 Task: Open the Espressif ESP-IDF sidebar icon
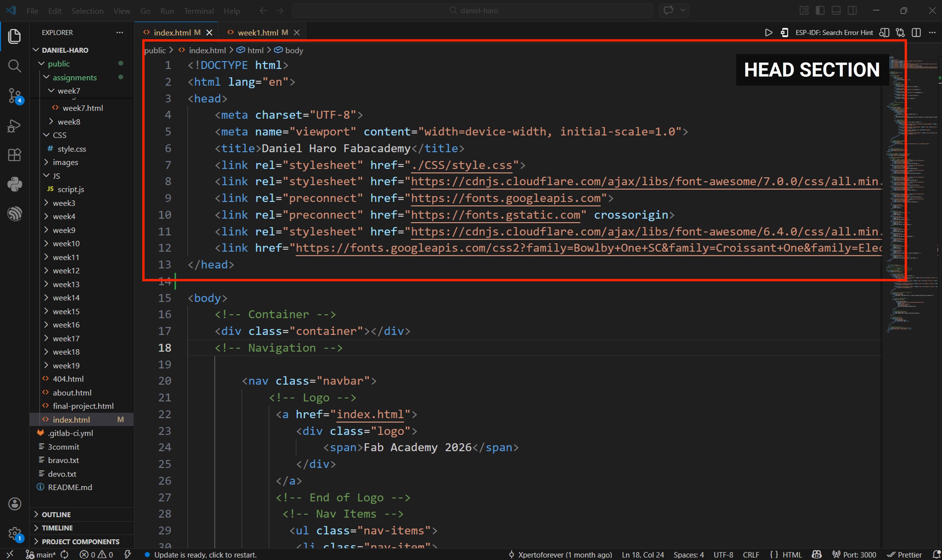14,214
